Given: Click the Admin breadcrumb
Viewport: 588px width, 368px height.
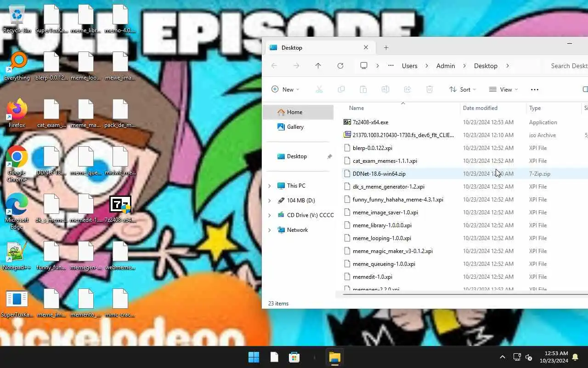Looking at the screenshot, I should [x=446, y=66].
